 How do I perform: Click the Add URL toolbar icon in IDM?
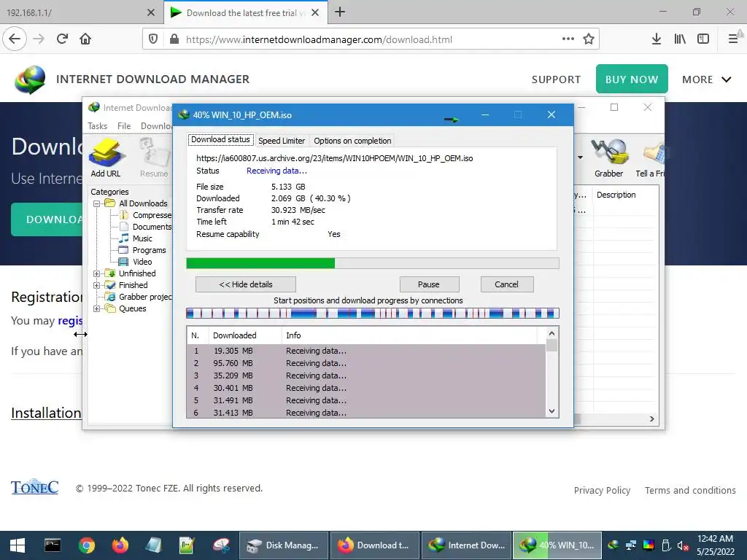[x=106, y=157]
